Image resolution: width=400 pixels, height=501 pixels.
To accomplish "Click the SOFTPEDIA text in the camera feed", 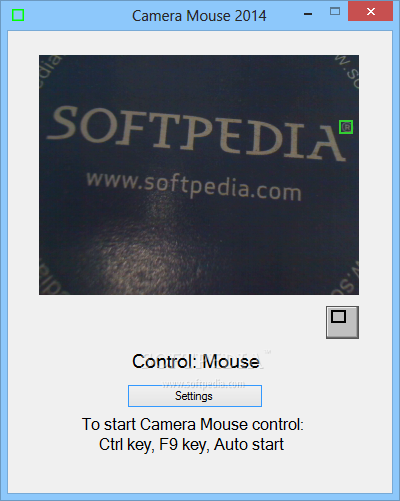I will pos(196,134).
